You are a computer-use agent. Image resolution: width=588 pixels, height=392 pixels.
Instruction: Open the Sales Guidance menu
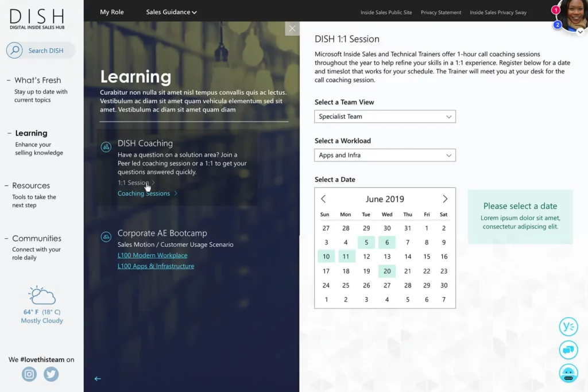[x=171, y=12]
